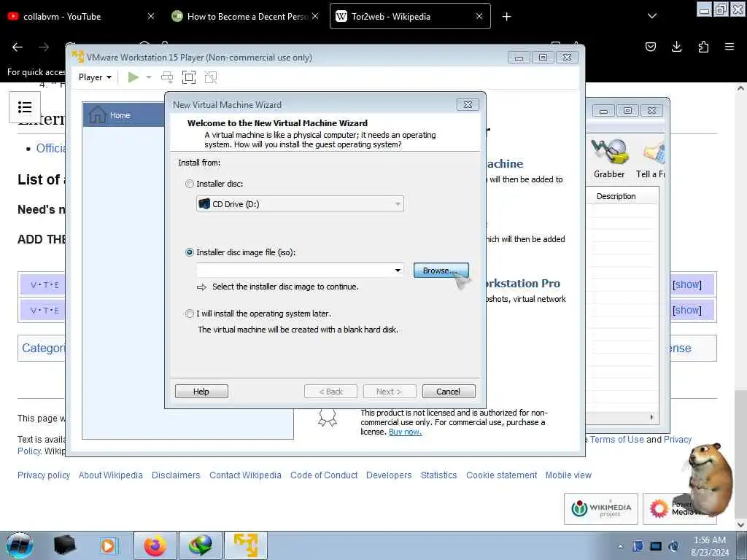Click the background window scroll right arrow
This screenshot has width=747, height=560.
pos(651,417)
